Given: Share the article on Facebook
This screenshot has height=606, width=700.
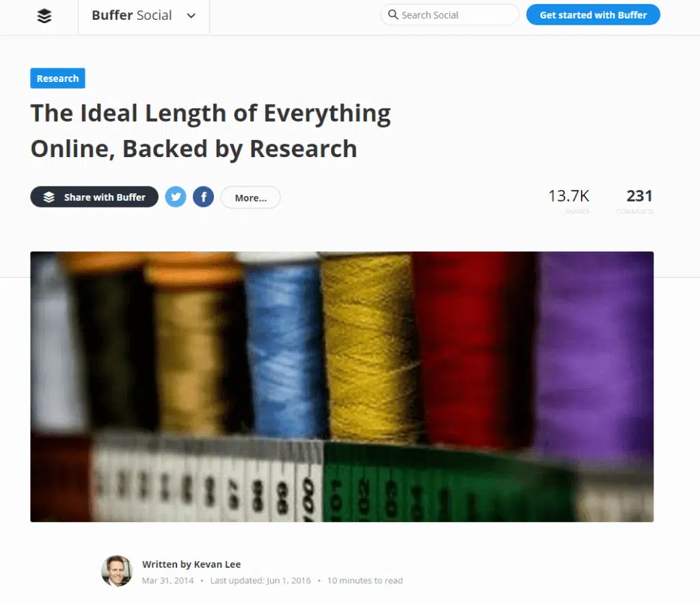Looking at the screenshot, I should (204, 197).
